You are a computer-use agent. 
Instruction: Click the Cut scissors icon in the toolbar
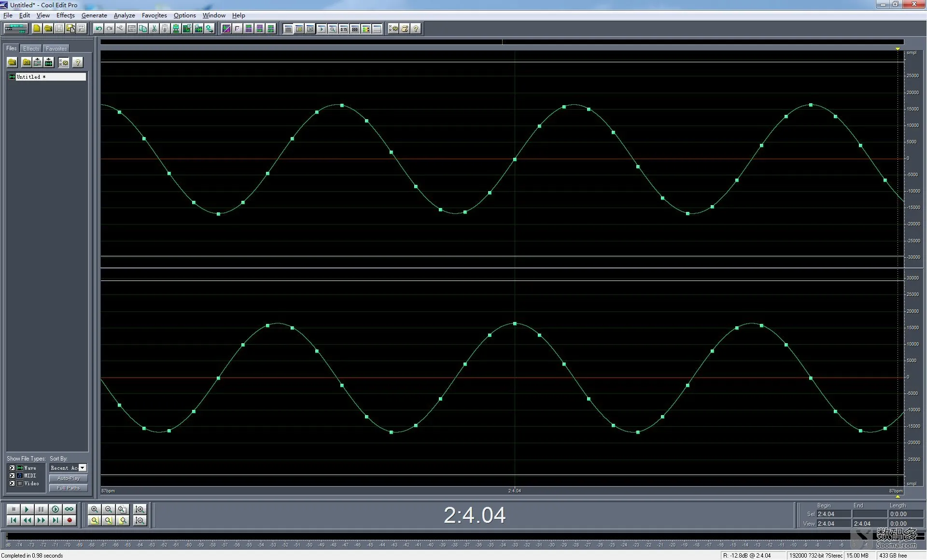click(x=154, y=28)
